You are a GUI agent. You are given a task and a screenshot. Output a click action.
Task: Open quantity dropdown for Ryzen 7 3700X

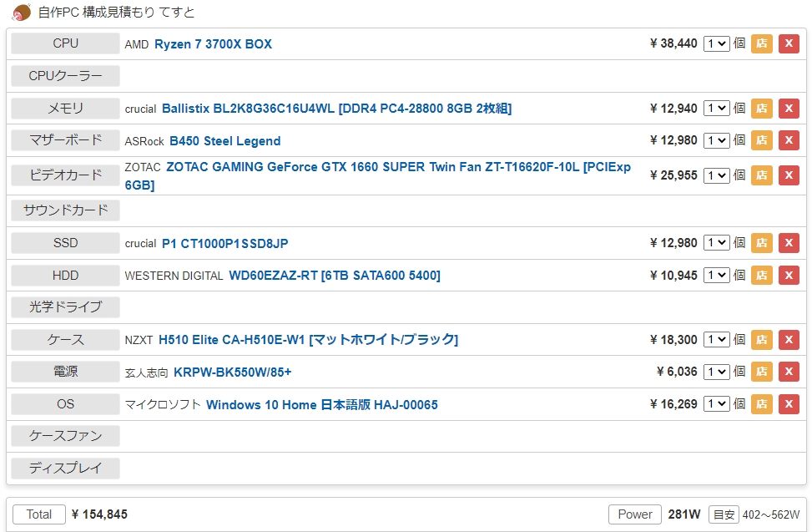pyautogui.click(x=716, y=43)
